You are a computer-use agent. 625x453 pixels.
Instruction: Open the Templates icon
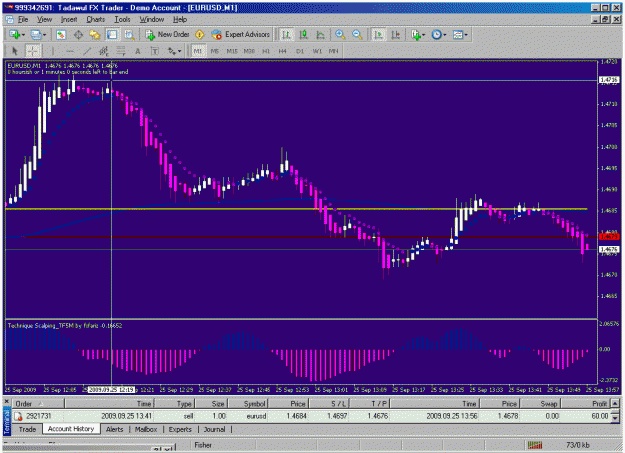click(458, 35)
